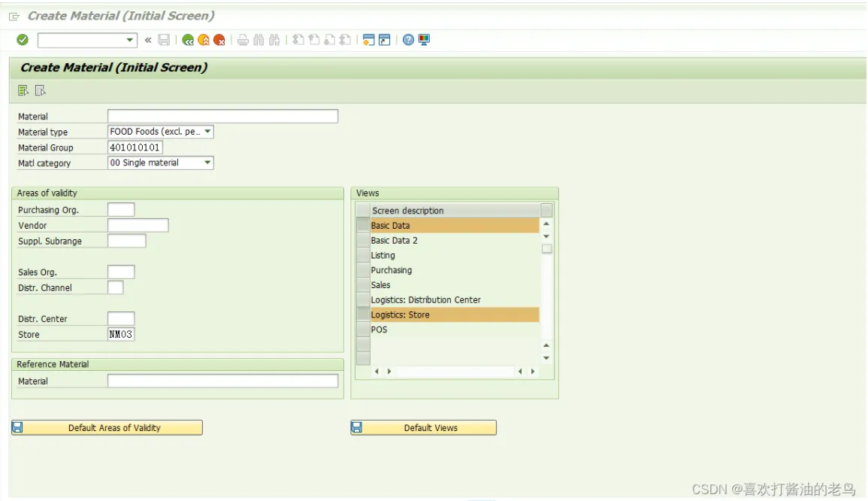Image resolution: width=868 pixels, height=501 pixels.
Task: Toggle the row selector for Logistics: Store
Action: 363,314
